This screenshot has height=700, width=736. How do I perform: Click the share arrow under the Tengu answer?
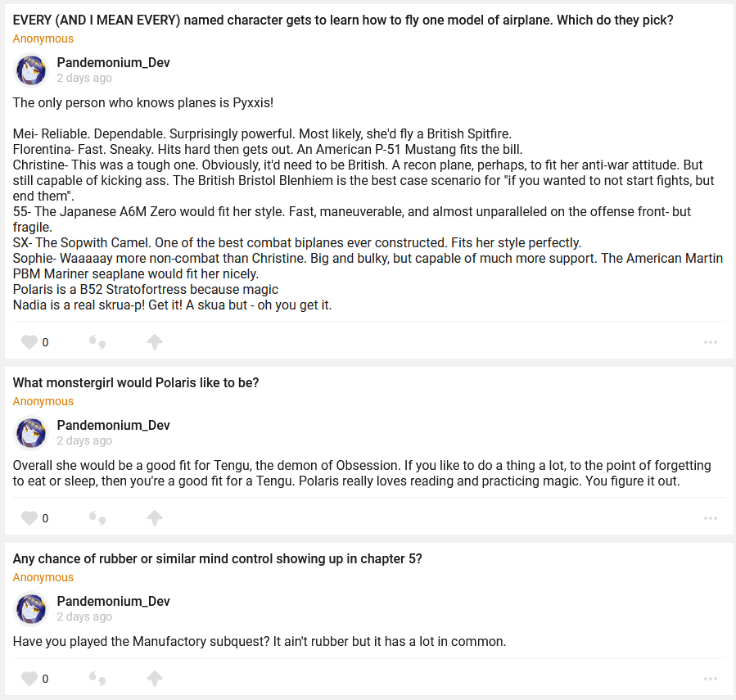click(x=154, y=518)
